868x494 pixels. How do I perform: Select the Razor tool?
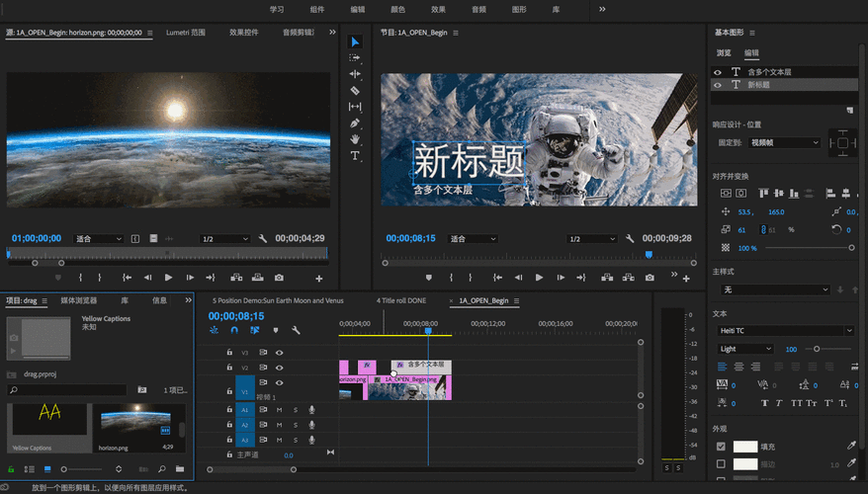point(355,90)
